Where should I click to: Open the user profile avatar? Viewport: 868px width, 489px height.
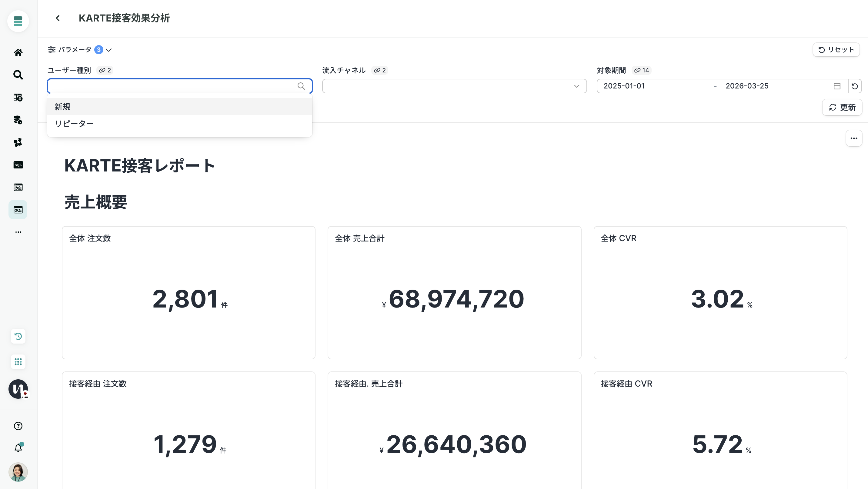coord(18,472)
